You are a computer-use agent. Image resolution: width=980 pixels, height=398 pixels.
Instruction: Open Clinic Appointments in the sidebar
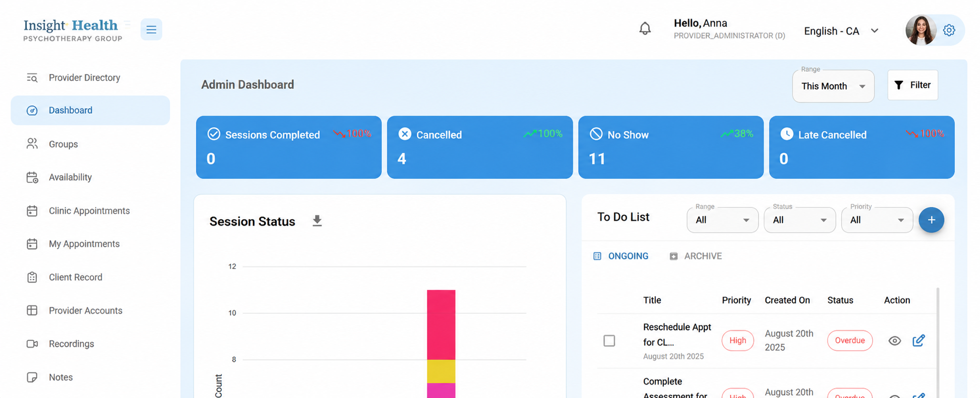90,211
